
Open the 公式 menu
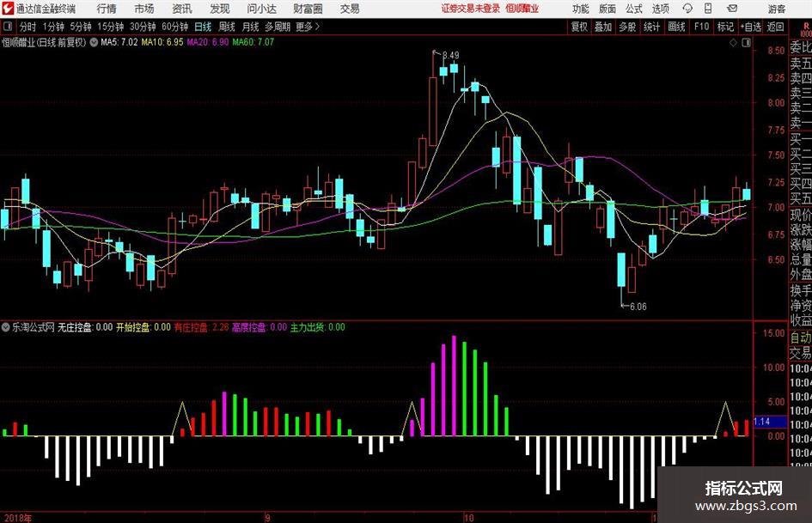pyautogui.click(x=634, y=9)
